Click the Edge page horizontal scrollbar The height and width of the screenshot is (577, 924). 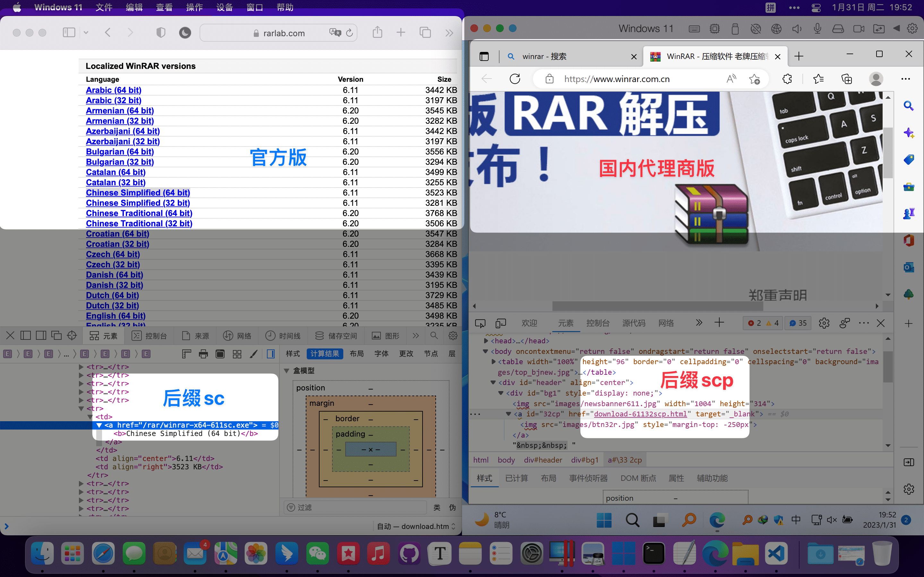[x=657, y=306]
